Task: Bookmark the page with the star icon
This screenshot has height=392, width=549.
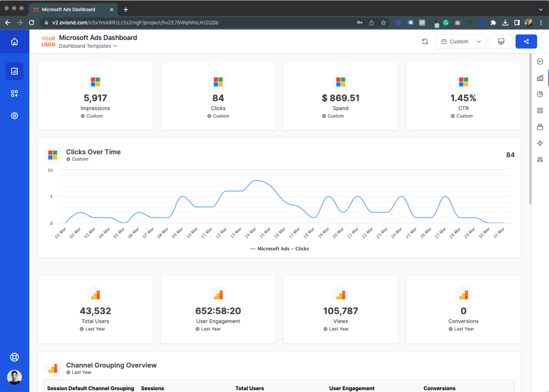Action: click(383, 23)
